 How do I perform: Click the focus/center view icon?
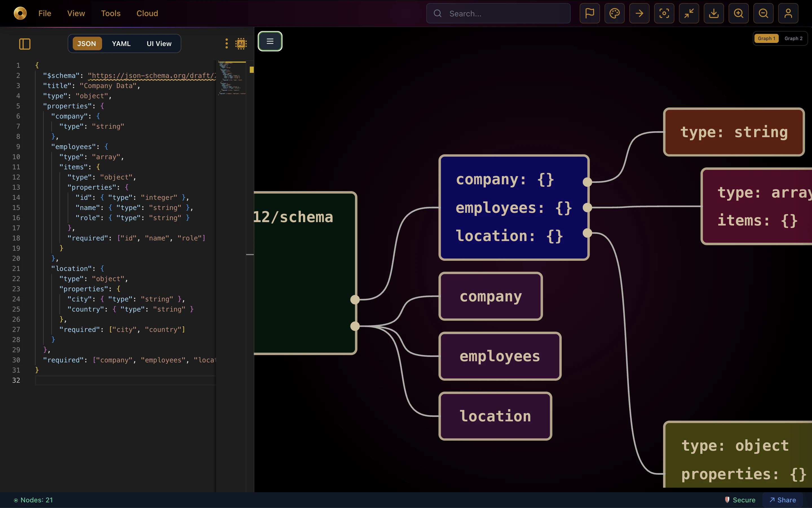click(x=664, y=14)
